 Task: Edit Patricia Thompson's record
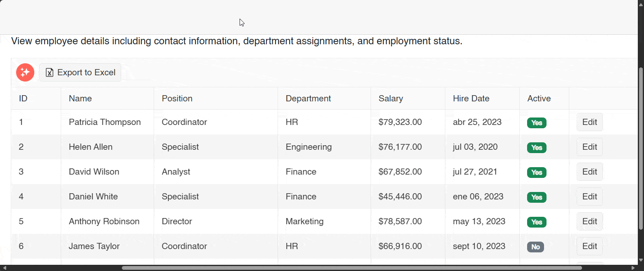[x=589, y=122]
